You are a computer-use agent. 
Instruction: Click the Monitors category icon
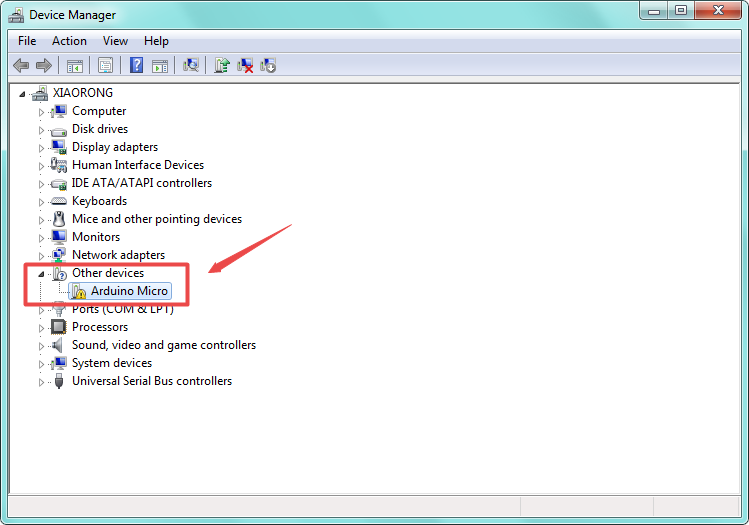pyautogui.click(x=59, y=237)
